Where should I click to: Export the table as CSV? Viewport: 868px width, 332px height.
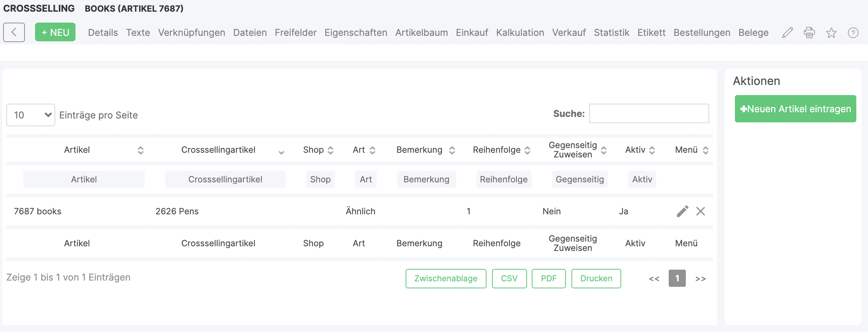click(509, 278)
